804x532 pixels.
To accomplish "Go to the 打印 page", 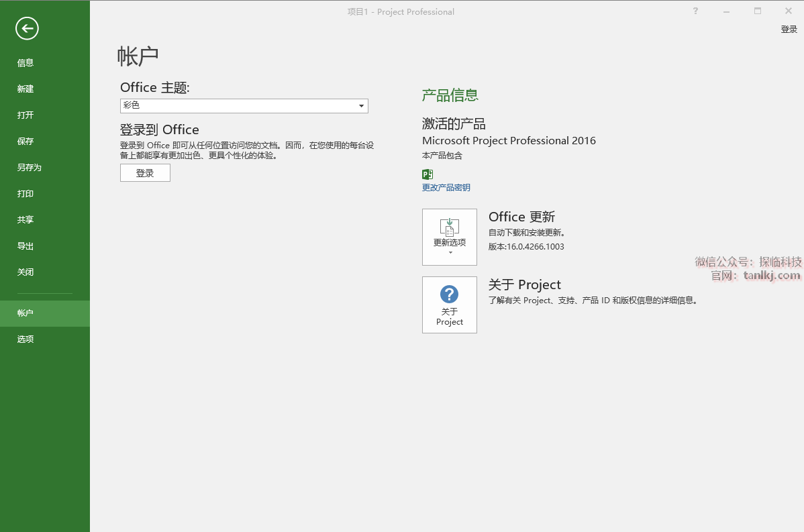I will [x=26, y=194].
